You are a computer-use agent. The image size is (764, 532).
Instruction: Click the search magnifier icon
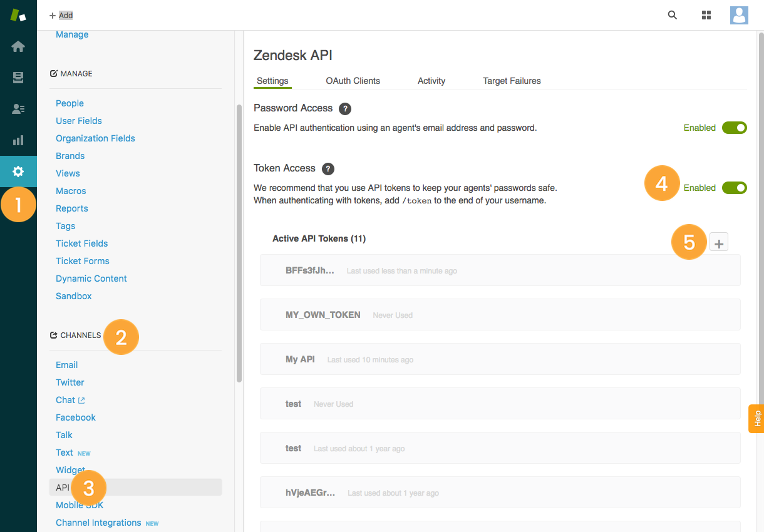[x=673, y=15]
